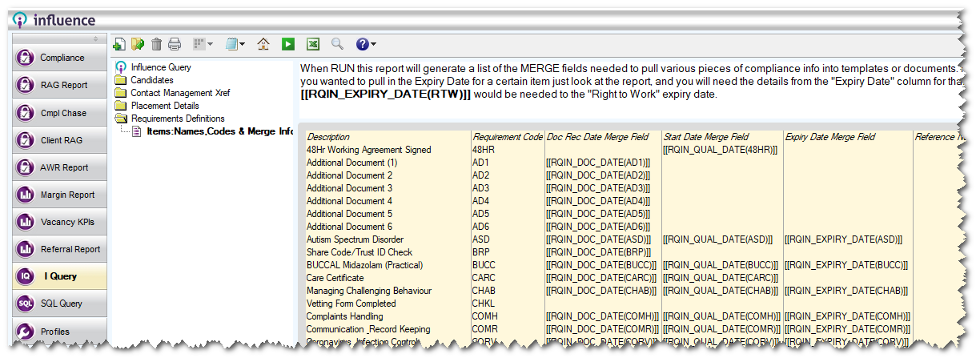Click the [[RQIN_EXPIRY_DATE(BUCC)]] cell
The height and width of the screenshot is (362, 980).
847,265
